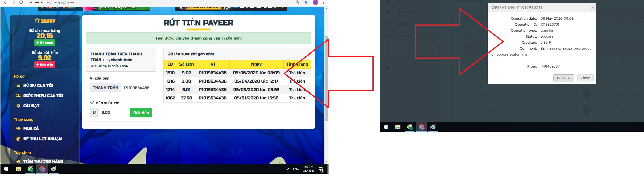
Task: Open HISTORY in the Payeer sidebar
Action: [x=405, y=48]
